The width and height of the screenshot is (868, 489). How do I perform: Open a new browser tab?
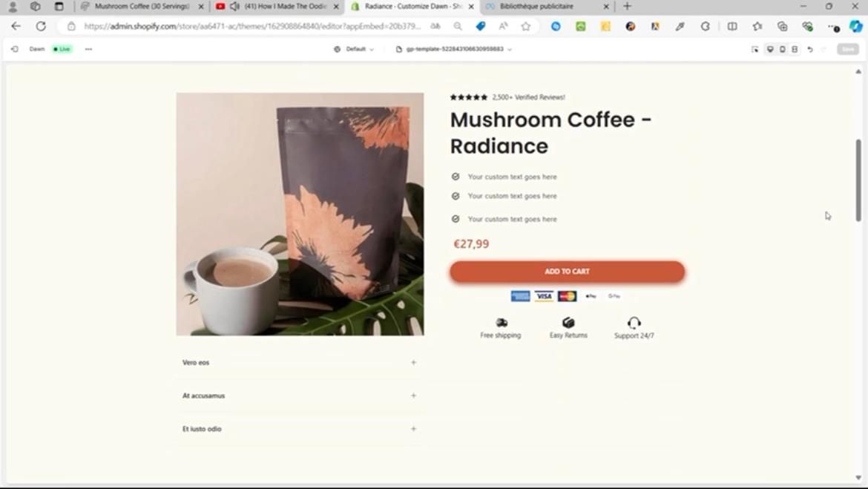(627, 7)
